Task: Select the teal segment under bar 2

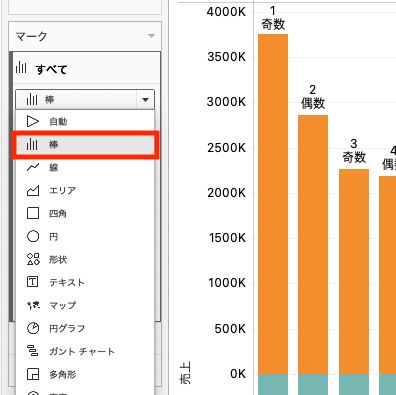Action: (x=313, y=384)
